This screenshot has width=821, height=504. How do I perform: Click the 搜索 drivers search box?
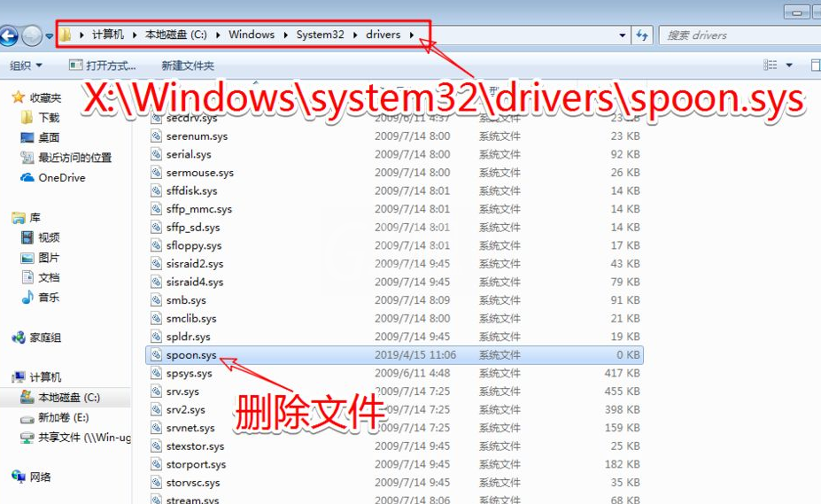pyautogui.click(x=740, y=35)
